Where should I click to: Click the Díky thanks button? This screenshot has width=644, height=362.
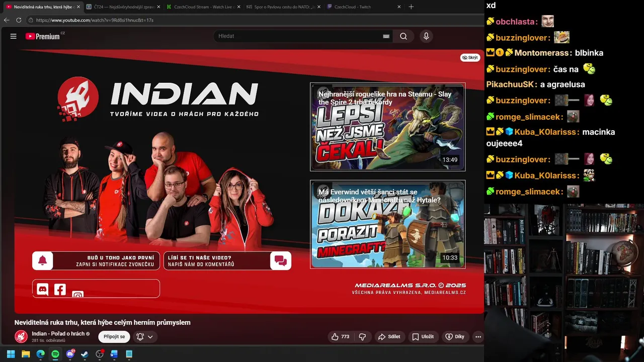[455, 337]
